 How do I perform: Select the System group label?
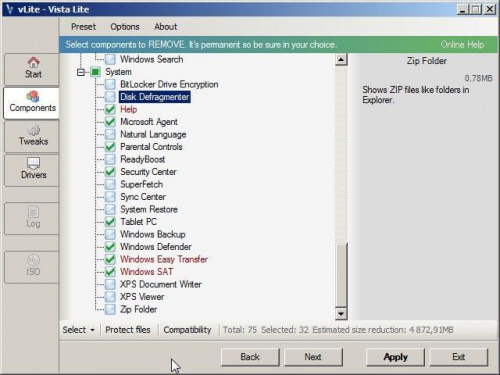point(119,72)
